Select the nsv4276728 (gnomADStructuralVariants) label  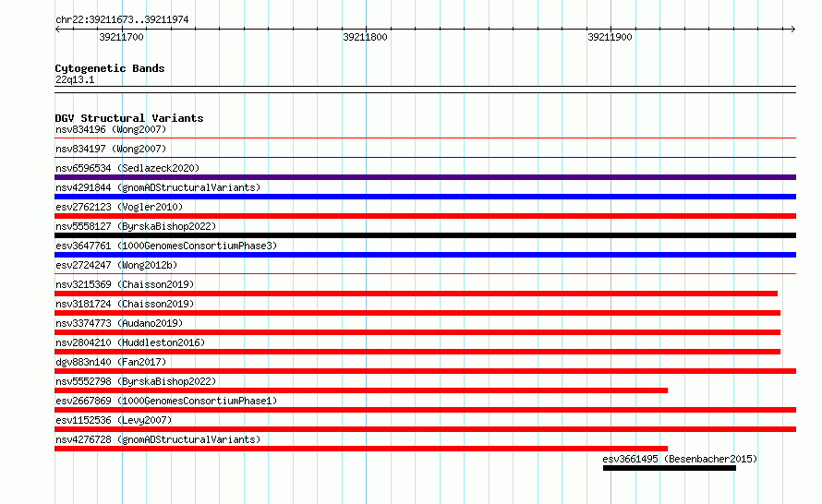tap(158, 439)
